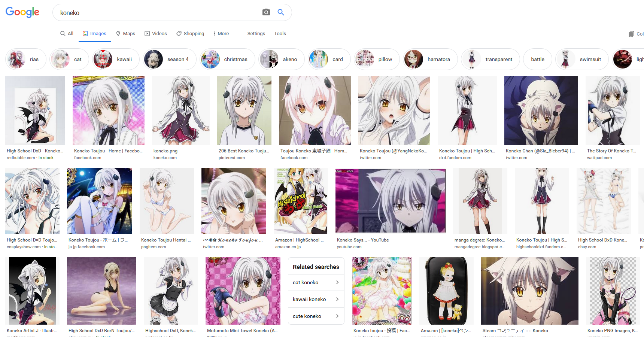The image size is (644, 337).
Task: Open the Collections bookmark icon
Action: [632, 34]
